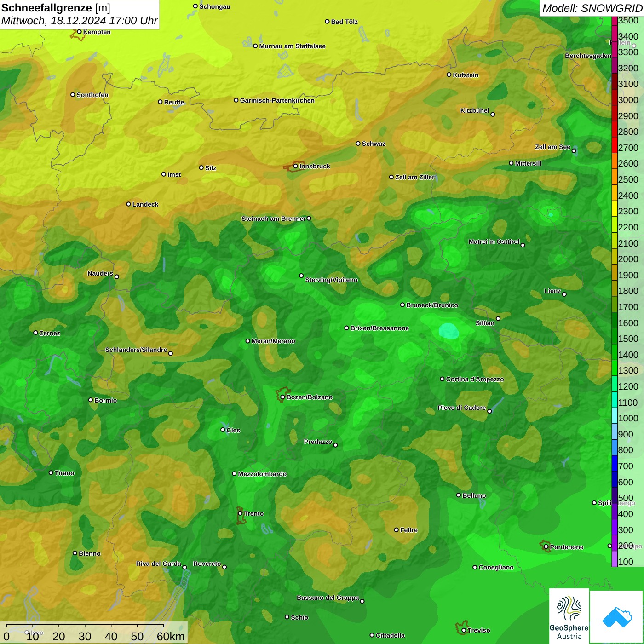The height and width of the screenshot is (644, 644).
Task: Click the 'Sterzing/Vipiteno' label
Action: click(x=331, y=280)
